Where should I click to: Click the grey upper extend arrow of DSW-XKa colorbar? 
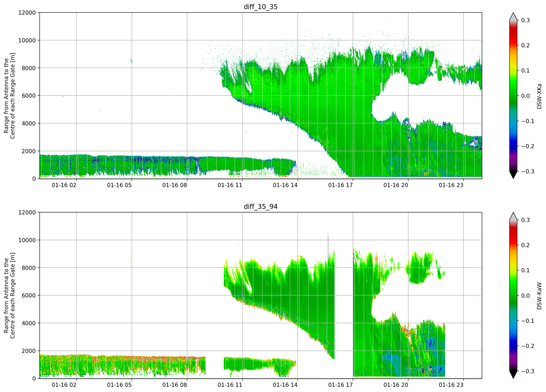click(513, 17)
